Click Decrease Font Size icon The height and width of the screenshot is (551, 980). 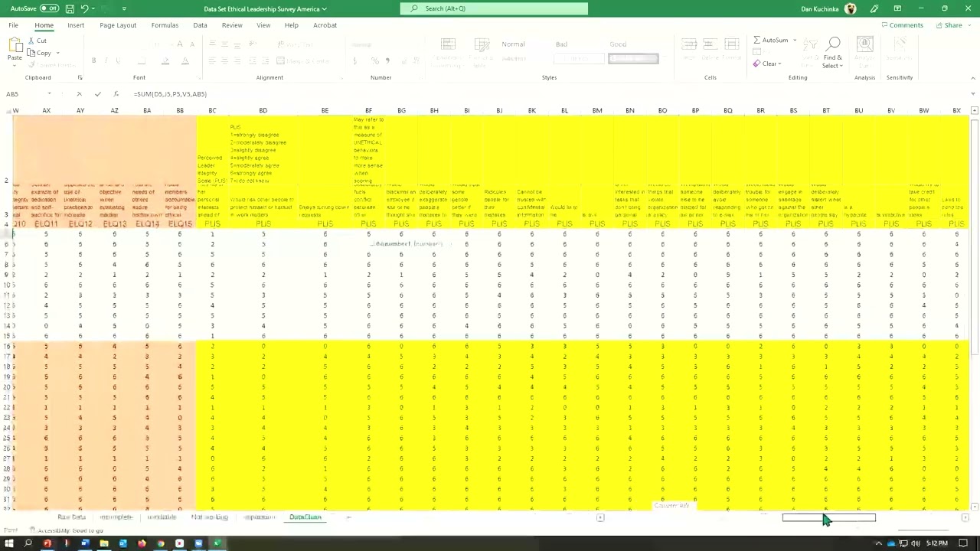coord(191,44)
